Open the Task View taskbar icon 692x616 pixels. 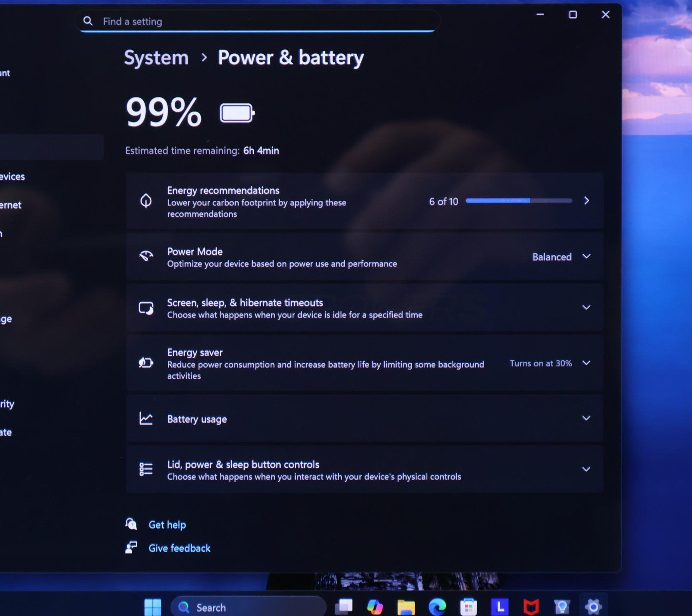click(344, 607)
